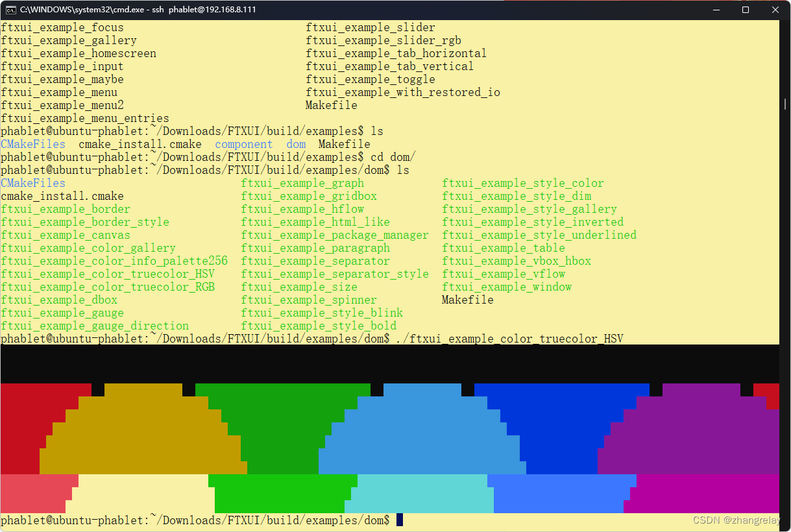Select text ftxui_example_separator_style
Viewport: 791px width, 532px height.
[x=335, y=274]
